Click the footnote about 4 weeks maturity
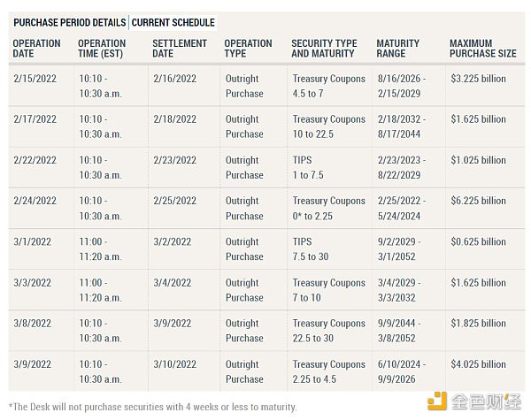531x420 pixels. 152,407
